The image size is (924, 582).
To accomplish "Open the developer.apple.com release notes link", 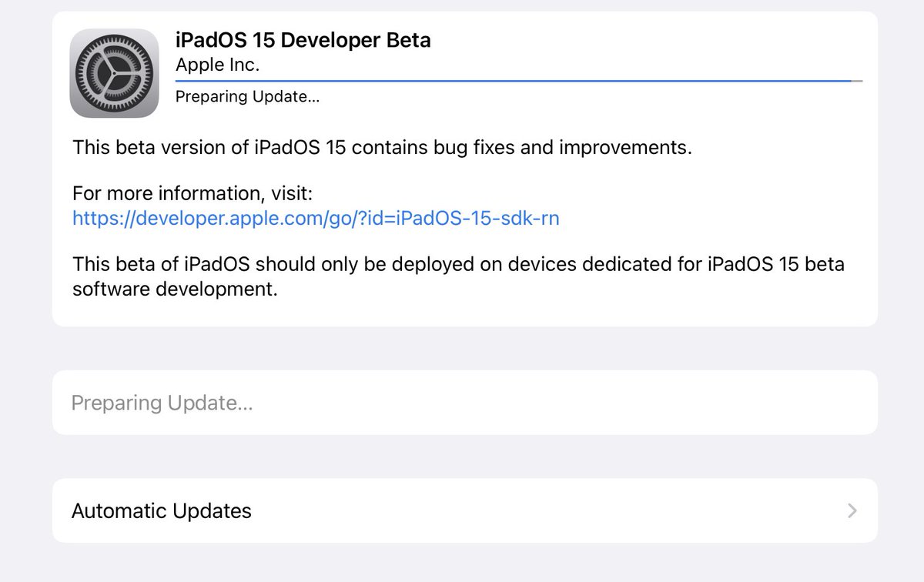I will (316, 218).
